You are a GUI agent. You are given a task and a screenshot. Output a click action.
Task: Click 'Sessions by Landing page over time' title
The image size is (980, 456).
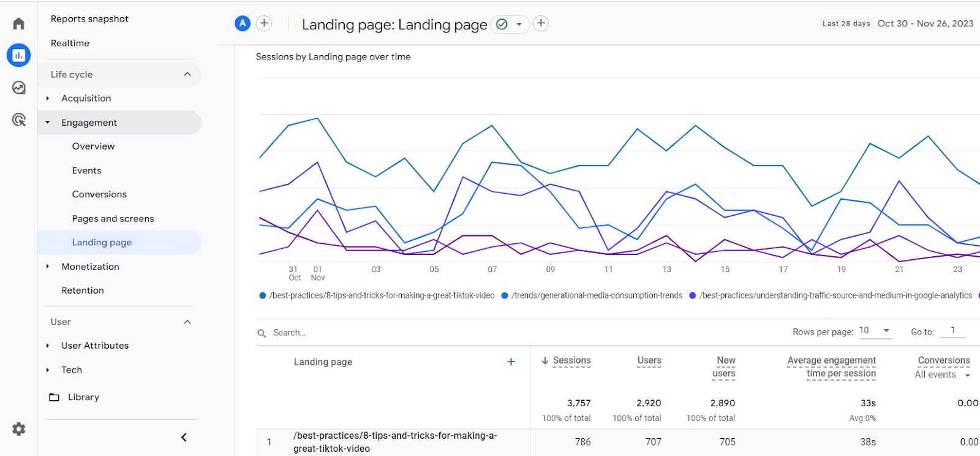point(333,57)
